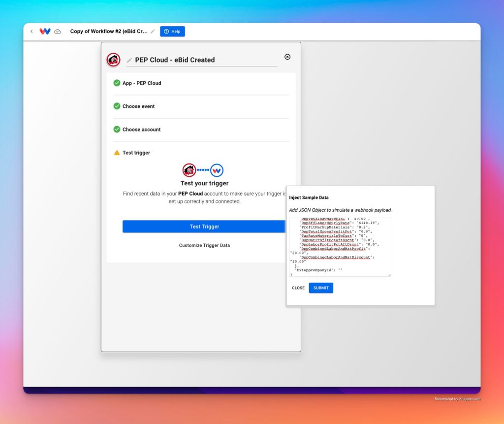The height and width of the screenshot is (424, 504).
Task: Click the resize handle of the JSON textarea
Action: tap(389, 274)
